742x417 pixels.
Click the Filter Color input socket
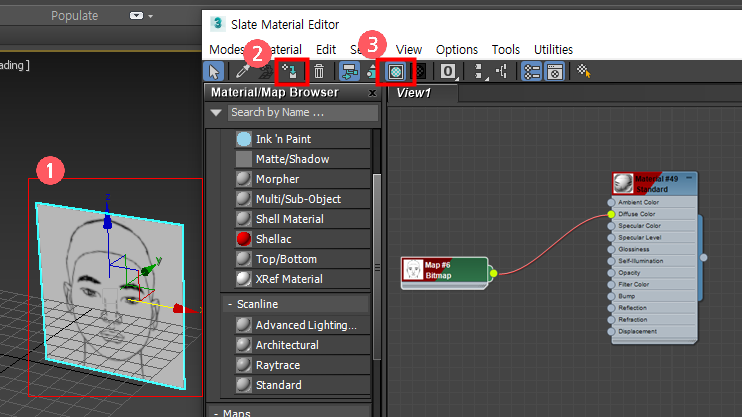click(611, 284)
